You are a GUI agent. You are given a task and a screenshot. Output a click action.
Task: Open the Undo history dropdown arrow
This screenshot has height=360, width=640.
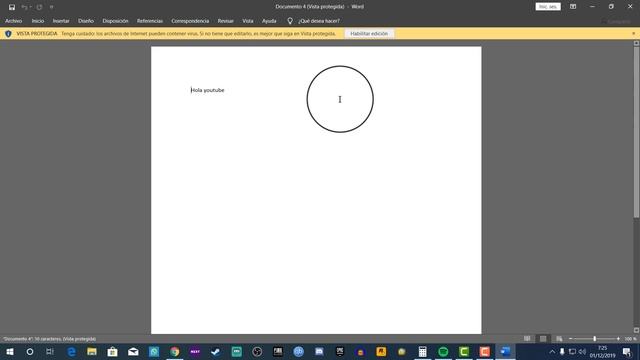point(31,7)
